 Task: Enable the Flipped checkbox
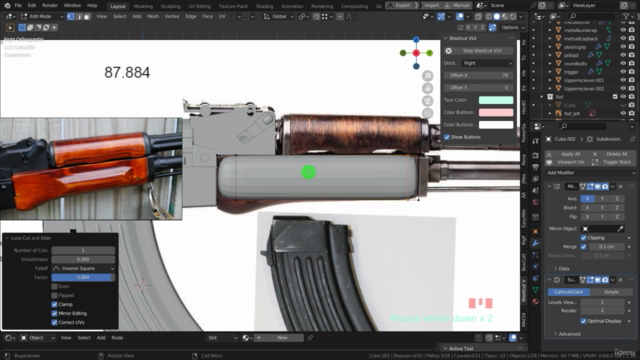click(55, 296)
